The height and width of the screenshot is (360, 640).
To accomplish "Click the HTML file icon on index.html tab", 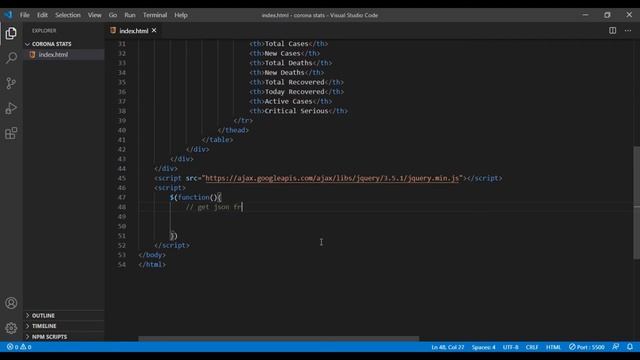I will [113, 30].
